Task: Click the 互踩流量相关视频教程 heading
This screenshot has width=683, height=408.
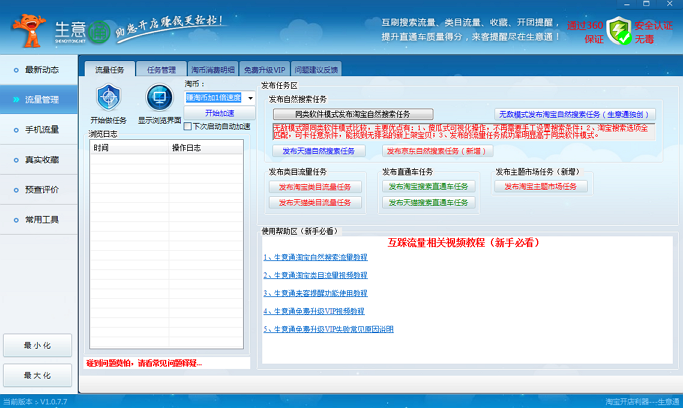Action: pyautogui.click(x=463, y=243)
